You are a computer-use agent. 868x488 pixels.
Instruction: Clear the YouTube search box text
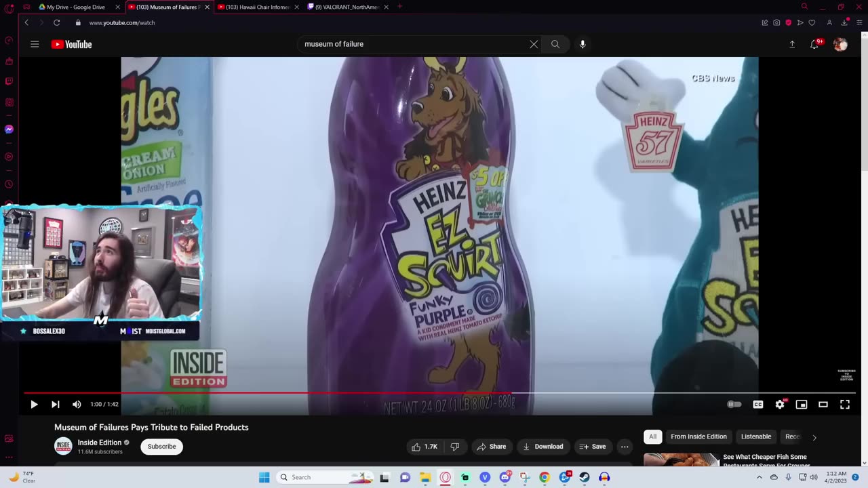(534, 44)
